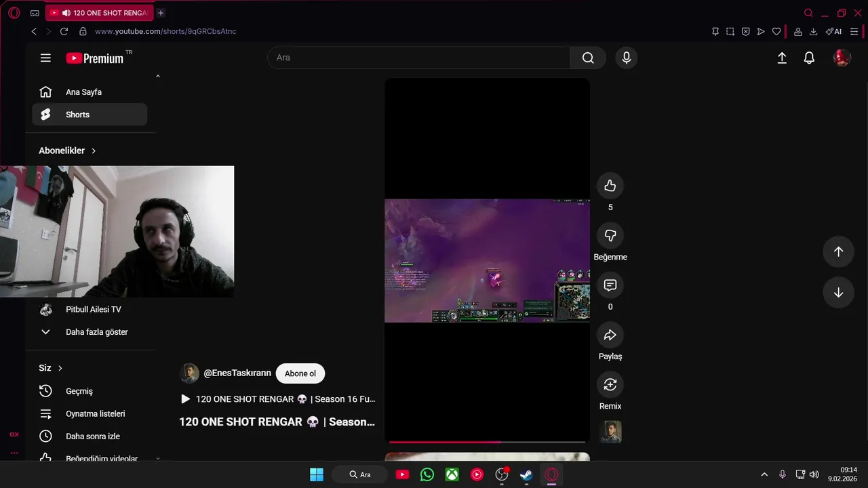The width and height of the screenshot is (868, 488).
Task: Open Windows Start menu
Action: (x=317, y=474)
